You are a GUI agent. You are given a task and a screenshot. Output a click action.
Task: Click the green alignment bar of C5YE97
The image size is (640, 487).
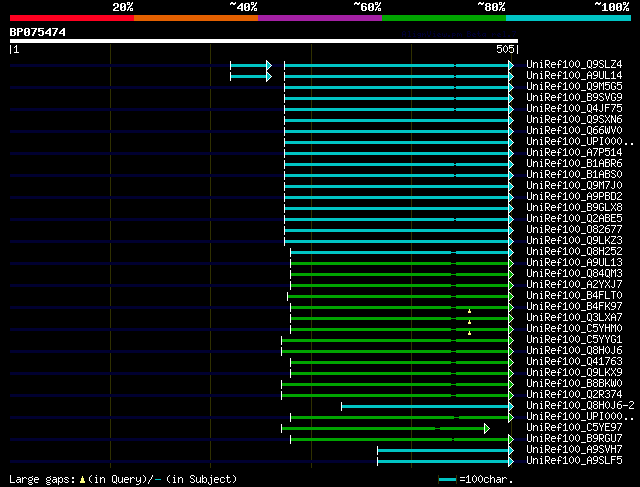(385, 428)
